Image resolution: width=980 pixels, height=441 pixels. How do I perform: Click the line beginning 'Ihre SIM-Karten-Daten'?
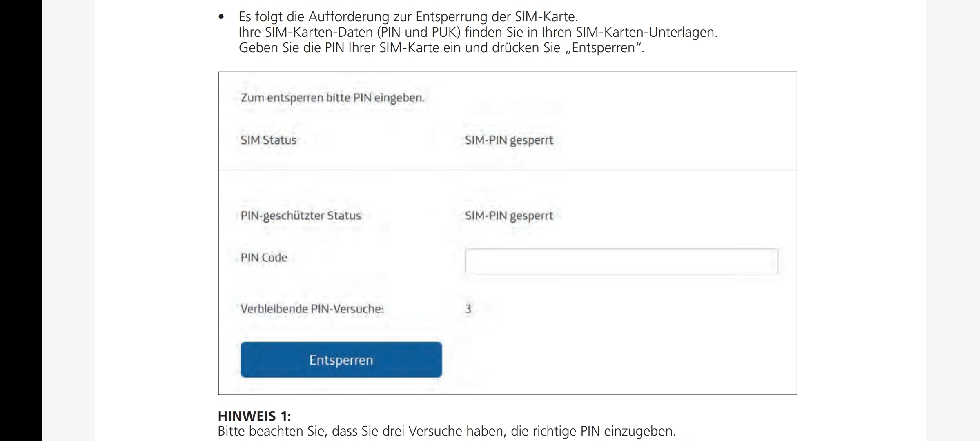(478, 32)
